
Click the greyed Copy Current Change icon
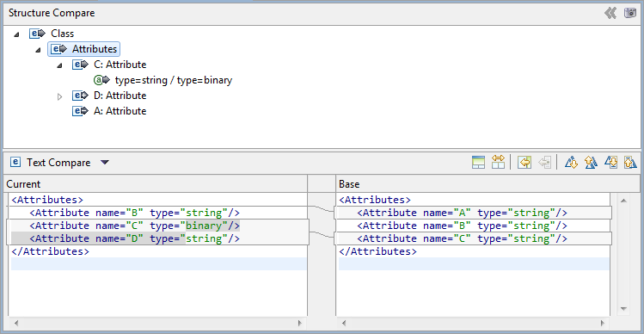pos(544,163)
